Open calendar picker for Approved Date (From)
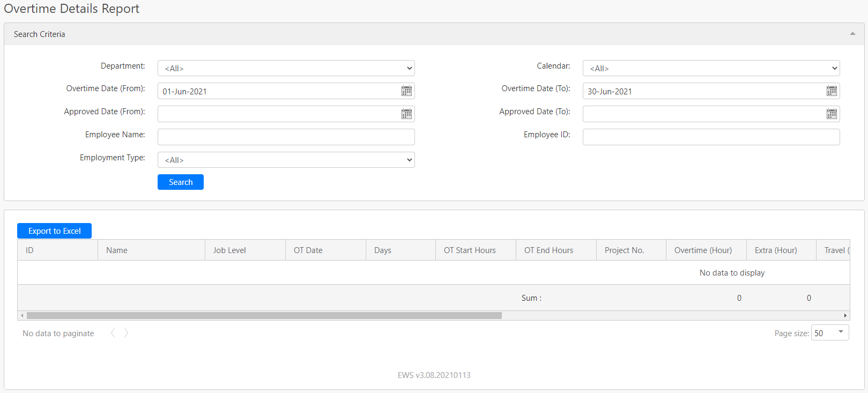Viewport: 868px width, 393px height. click(x=407, y=114)
